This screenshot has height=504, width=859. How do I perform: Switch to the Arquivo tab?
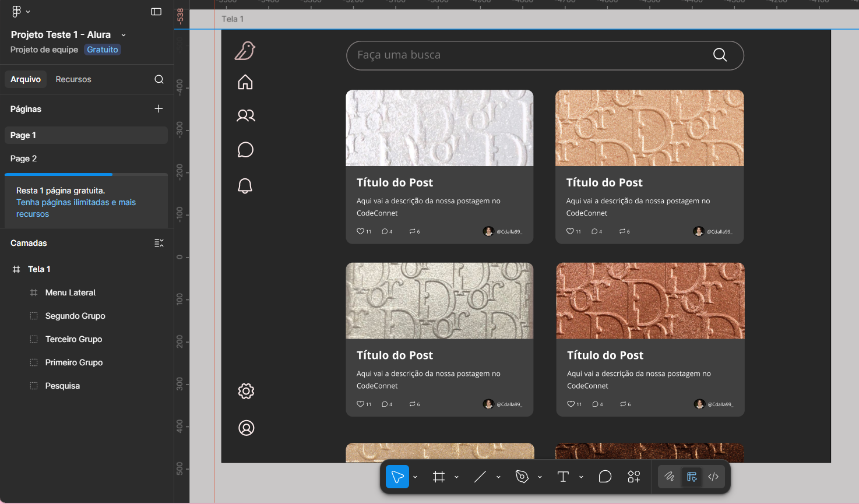[x=26, y=79]
